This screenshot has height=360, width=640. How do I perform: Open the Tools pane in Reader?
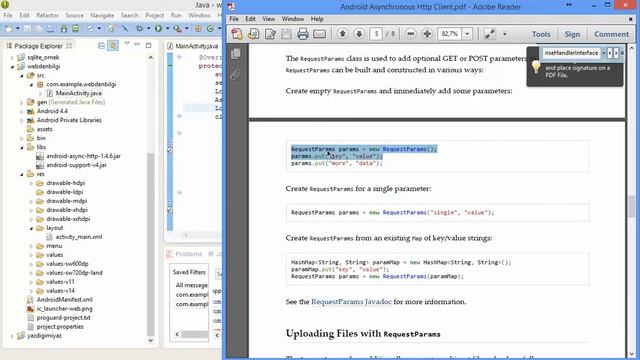[541, 34]
